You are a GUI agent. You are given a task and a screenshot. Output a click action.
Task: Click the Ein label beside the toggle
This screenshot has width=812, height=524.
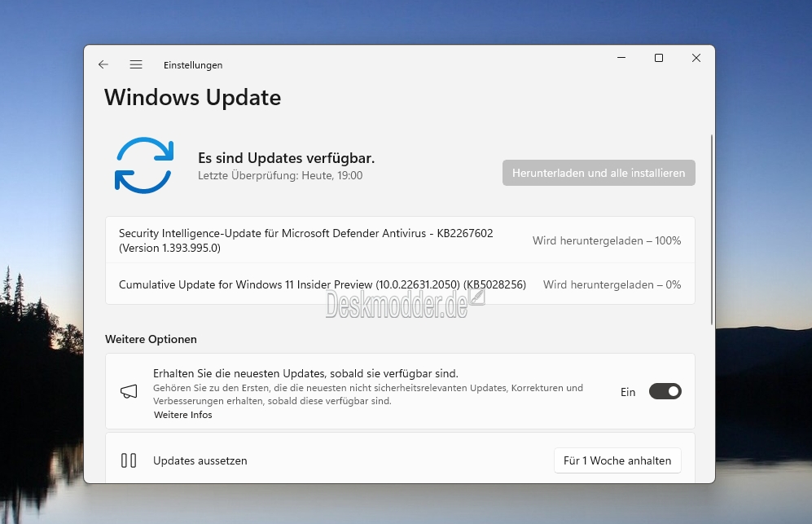[x=628, y=392]
